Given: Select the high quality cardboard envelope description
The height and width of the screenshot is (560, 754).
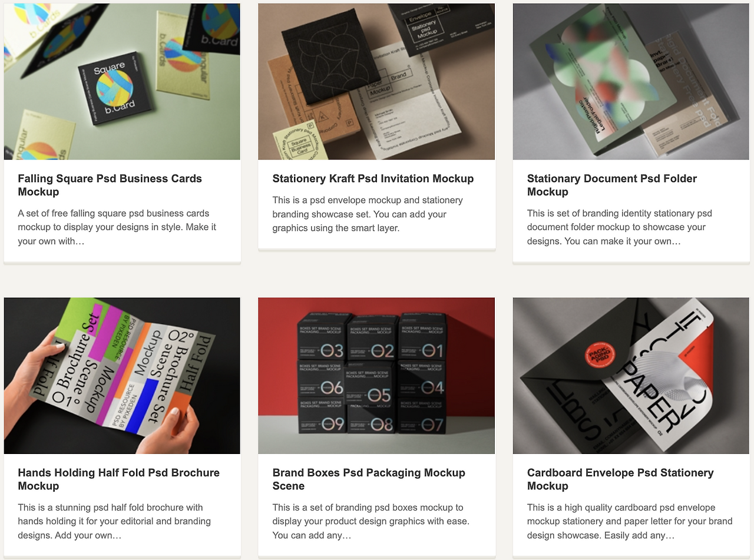Looking at the screenshot, I should [x=630, y=521].
